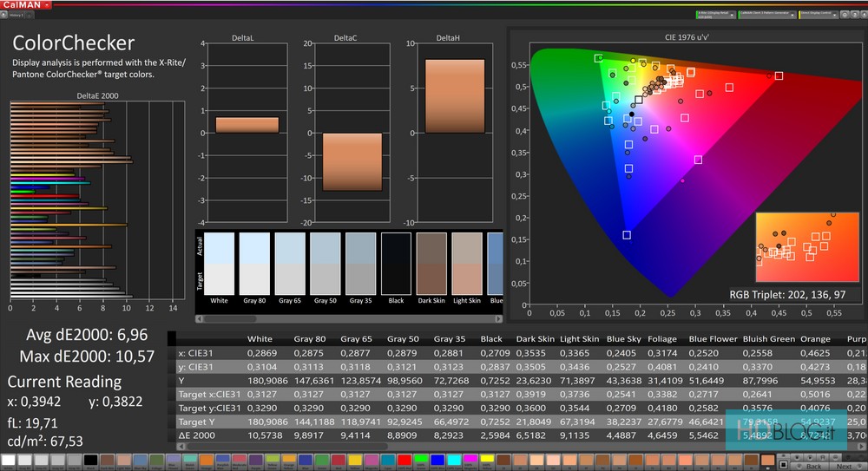Click the Gray 50 comparison patch
The width and height of the screenshot is (868, 471).
point(325,263)
